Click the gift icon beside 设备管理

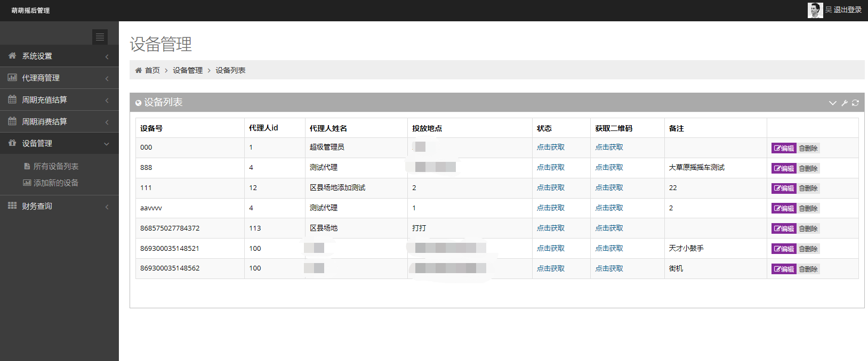[x=12, y=143]
